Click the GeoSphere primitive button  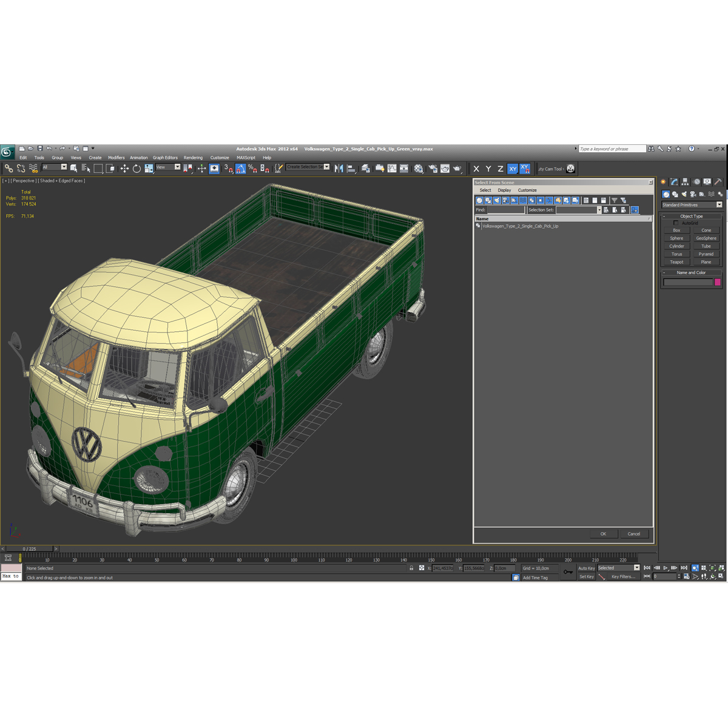pyautogui.click(x=706, y=238)
